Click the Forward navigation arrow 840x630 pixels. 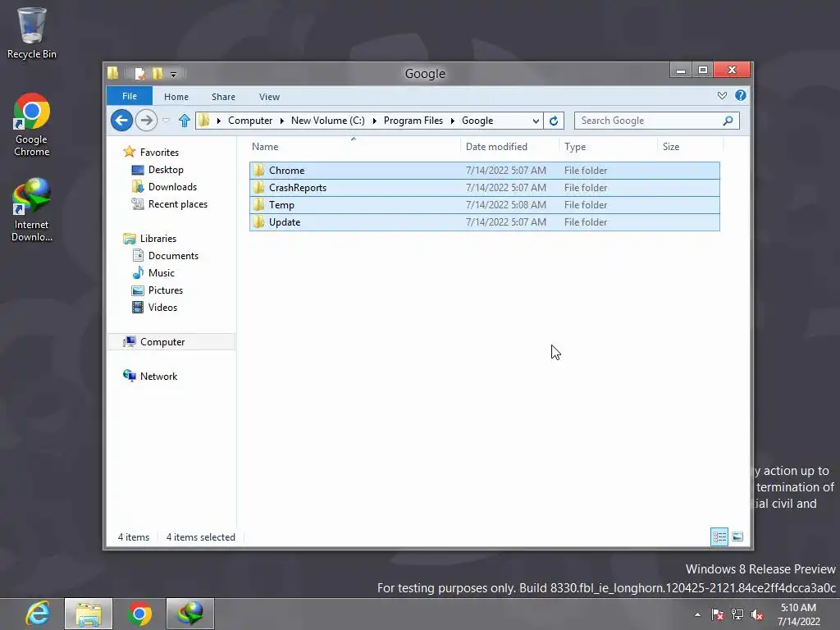click(146, 120)
